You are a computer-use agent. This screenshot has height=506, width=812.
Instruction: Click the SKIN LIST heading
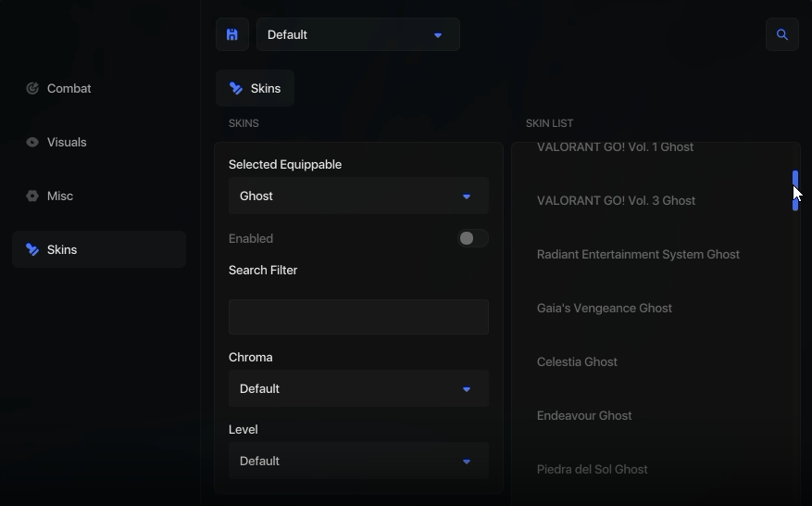(549, 123)
